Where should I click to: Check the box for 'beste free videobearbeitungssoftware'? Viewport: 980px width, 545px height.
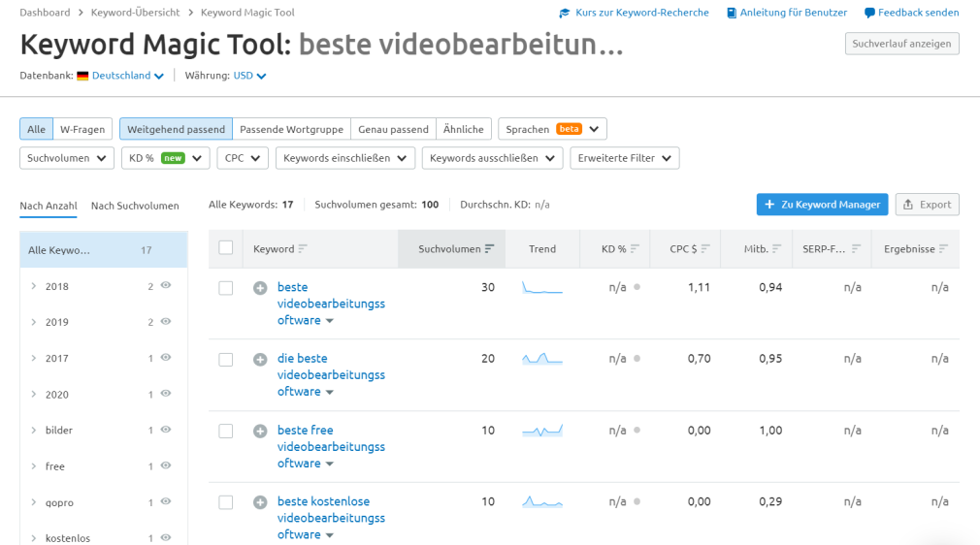226,432
